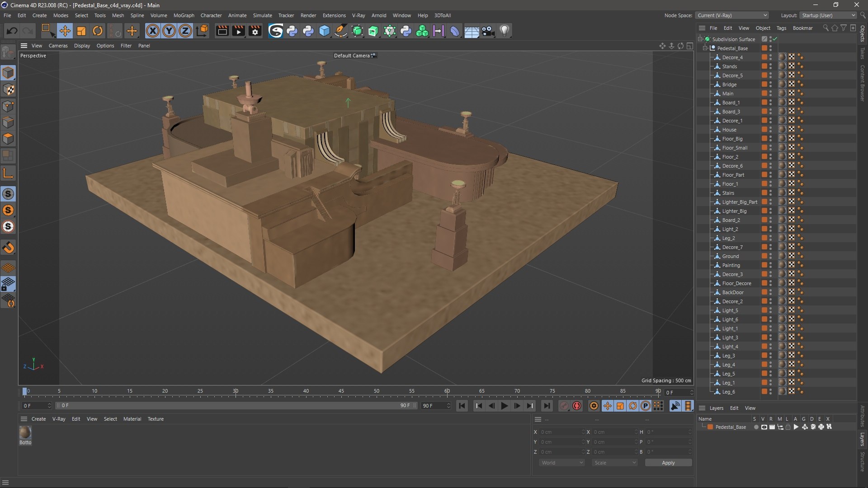Switch to Texture mode in left sidebar

(x=9, y=89)
